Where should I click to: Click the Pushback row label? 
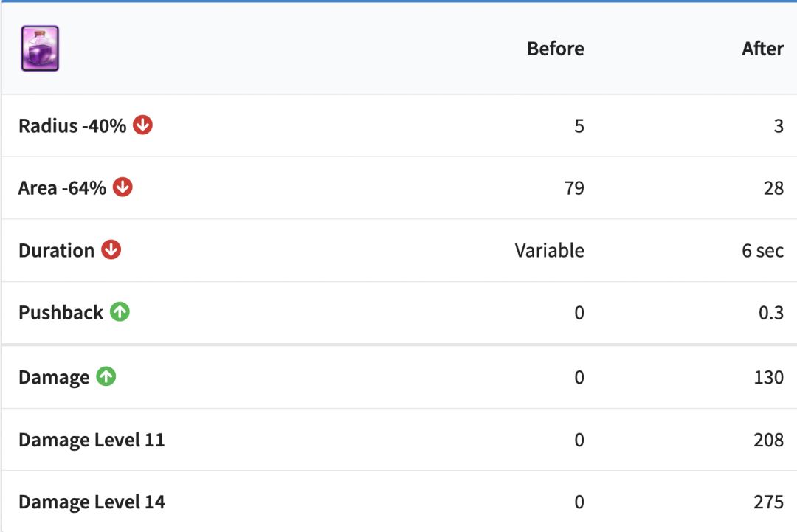(x=61, y=313)
